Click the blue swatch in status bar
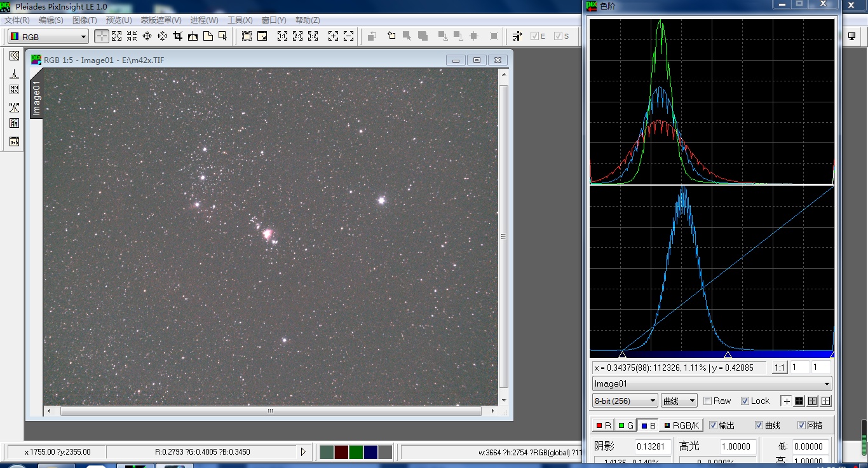Image resolution: width=868 pixels, height=468 pixels. coord(370,452)
